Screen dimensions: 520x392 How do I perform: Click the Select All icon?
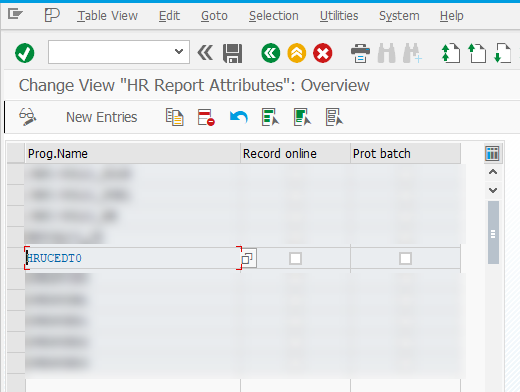[270, 117]
